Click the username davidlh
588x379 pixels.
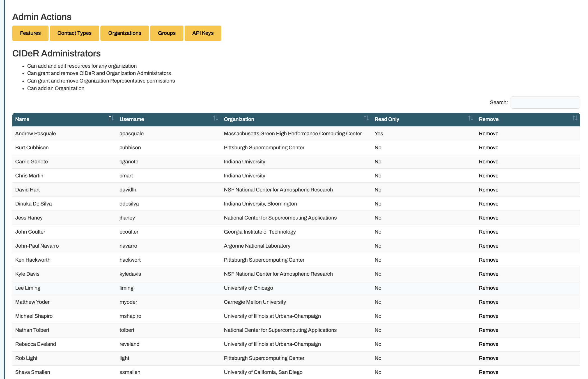(x=128, y=190)
